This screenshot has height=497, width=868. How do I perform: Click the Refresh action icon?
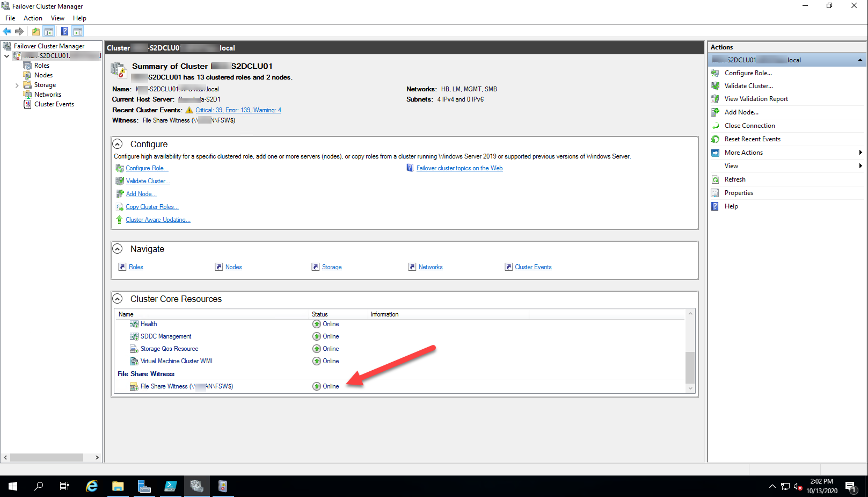[x=715, y=179]
